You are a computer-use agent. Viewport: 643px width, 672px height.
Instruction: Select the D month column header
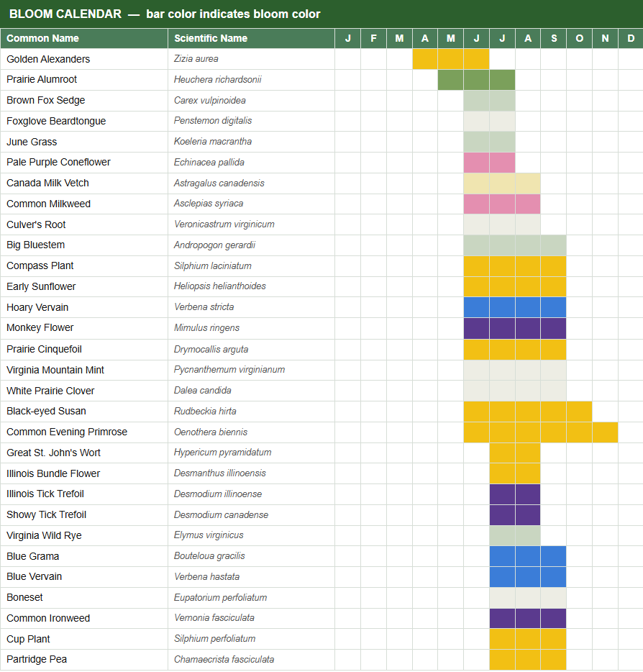point(631,39)
